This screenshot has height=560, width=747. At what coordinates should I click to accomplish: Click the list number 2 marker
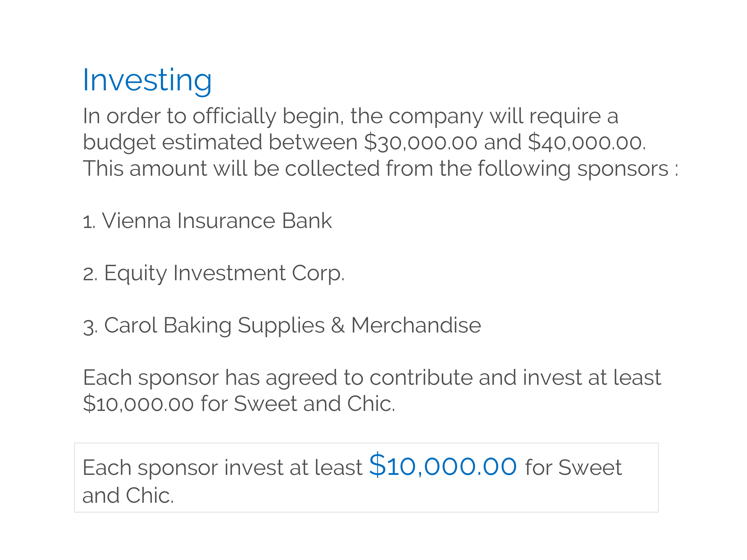point(90,274)
